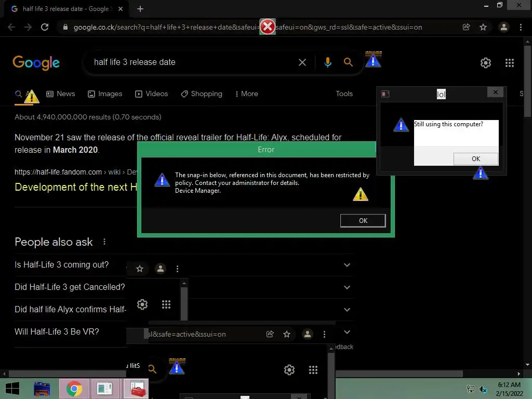
Task: Open Google quick settings gear
Action: click(x=486, y=63)
